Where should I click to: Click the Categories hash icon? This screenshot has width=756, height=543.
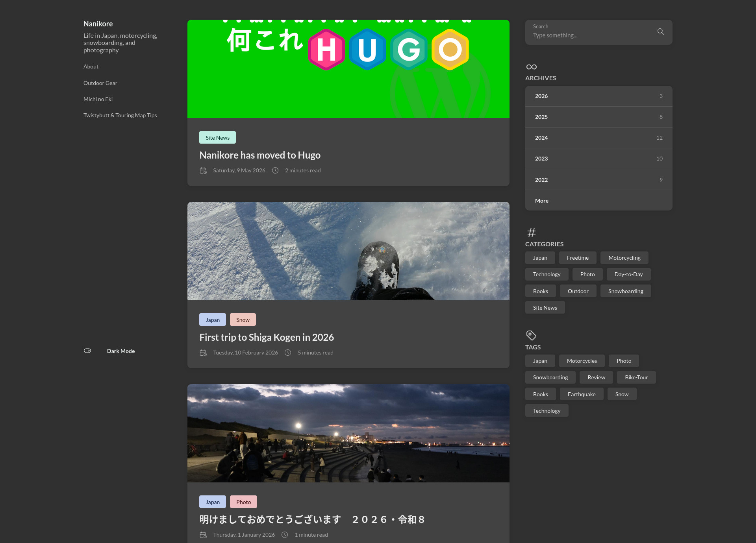531,233
